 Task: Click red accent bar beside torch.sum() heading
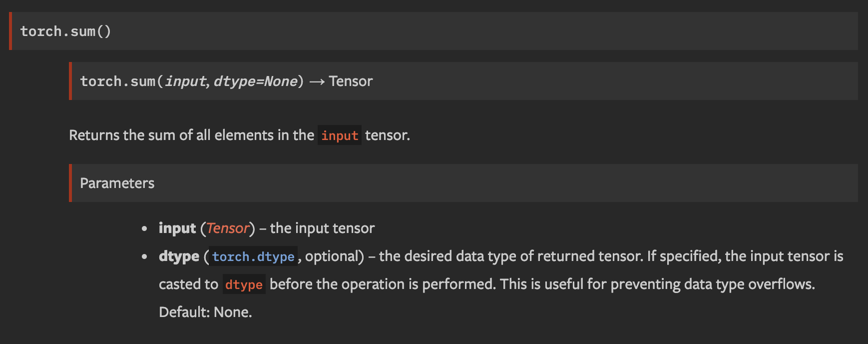(x=10, y=31)
